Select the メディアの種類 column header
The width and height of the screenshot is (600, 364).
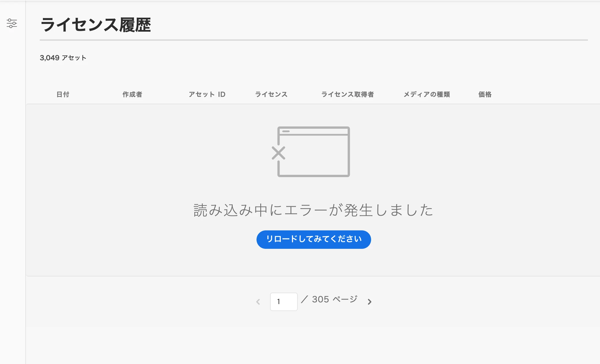click(x=427, y=94)
